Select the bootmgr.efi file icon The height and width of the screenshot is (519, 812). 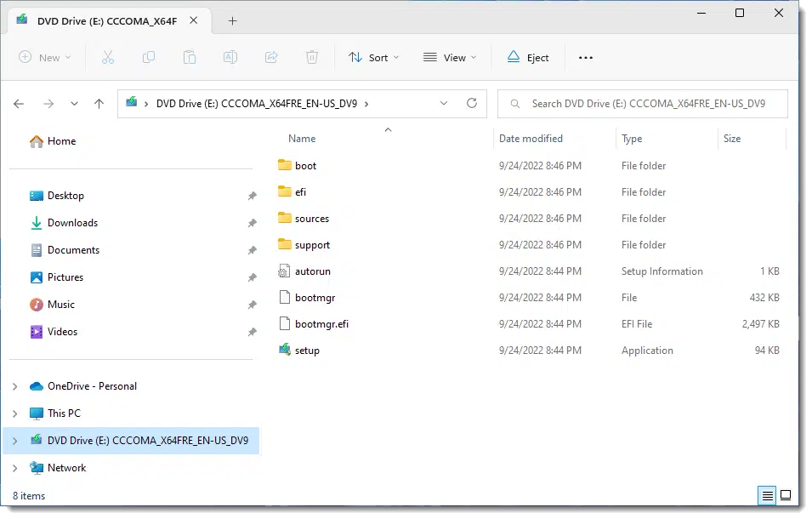tap(284, 323)
